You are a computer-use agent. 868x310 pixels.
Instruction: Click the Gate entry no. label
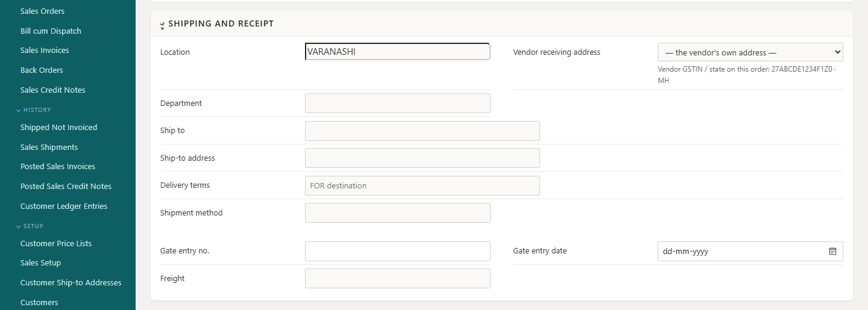point(184,251)
